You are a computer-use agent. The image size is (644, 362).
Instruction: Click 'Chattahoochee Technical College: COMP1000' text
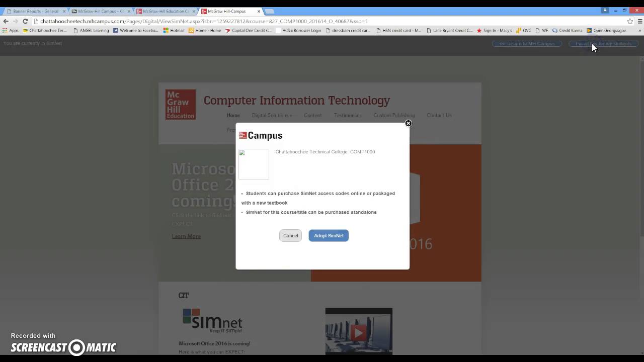(x=325, y=152)
